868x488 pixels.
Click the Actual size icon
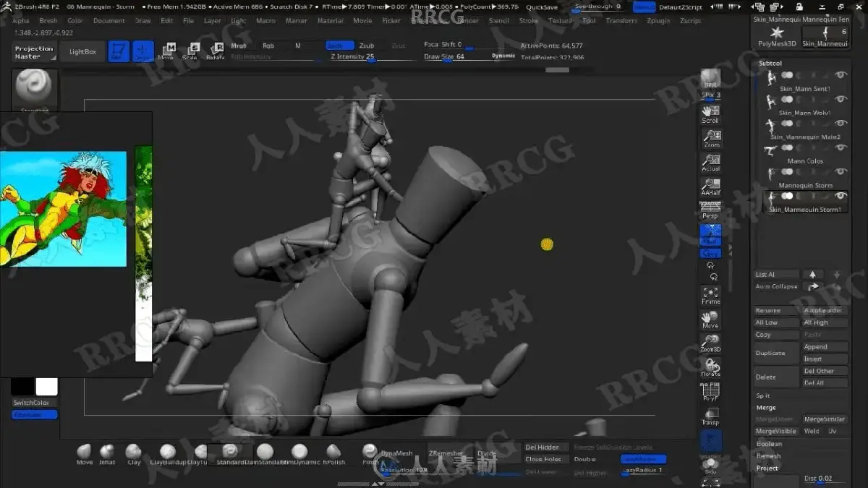[x=710, y=163]
